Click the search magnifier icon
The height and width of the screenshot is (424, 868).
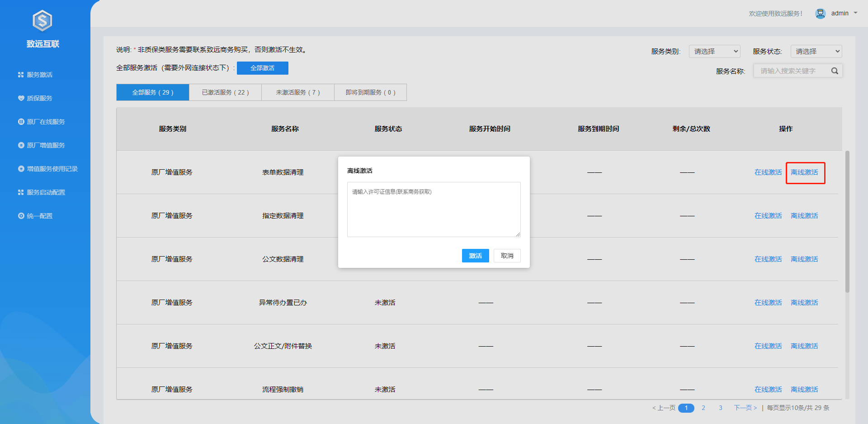click(835, 71)
